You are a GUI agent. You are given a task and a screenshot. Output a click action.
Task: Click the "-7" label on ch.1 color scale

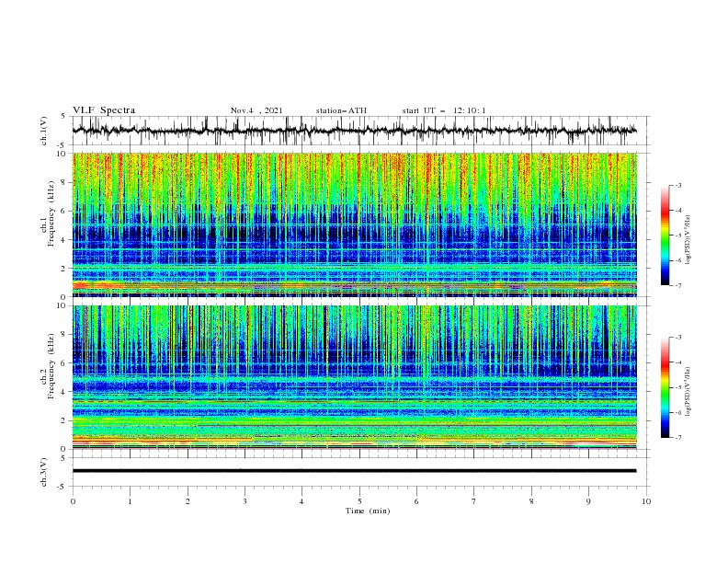677,285
